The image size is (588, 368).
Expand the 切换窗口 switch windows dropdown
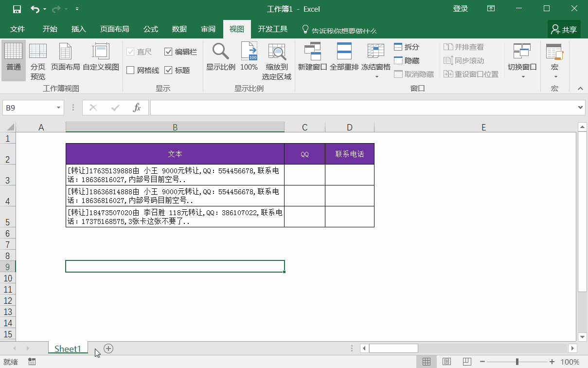(x=523, y=76)
